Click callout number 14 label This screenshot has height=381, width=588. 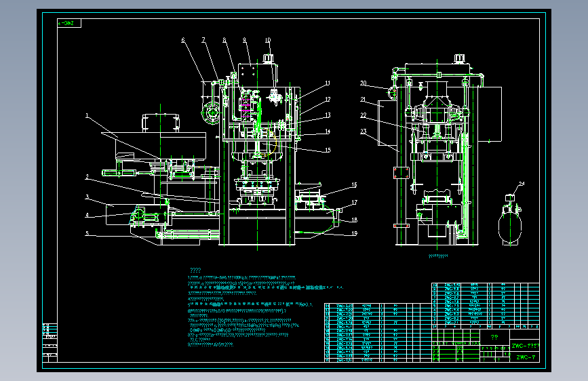(328, 132)
